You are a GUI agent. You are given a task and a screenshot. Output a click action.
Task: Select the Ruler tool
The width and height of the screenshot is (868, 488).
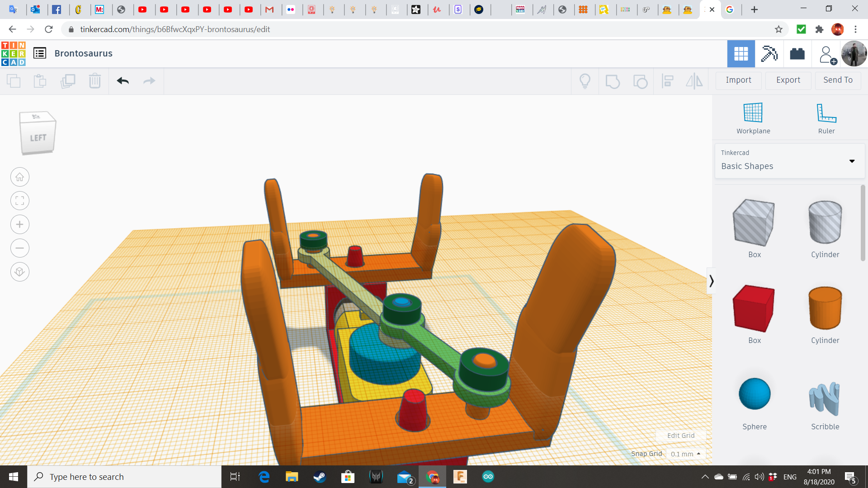point(826,118)
